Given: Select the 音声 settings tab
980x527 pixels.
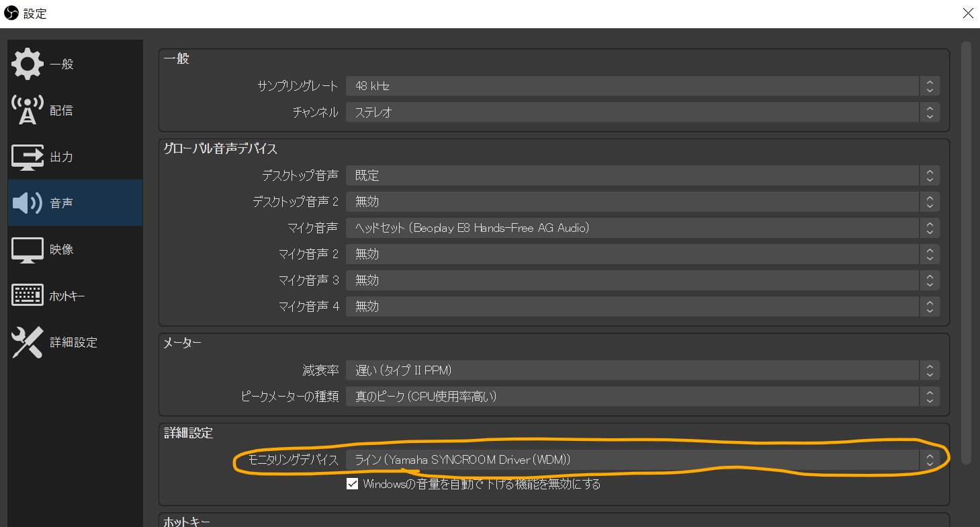Looking at the screenshot, I should [75, 202].
